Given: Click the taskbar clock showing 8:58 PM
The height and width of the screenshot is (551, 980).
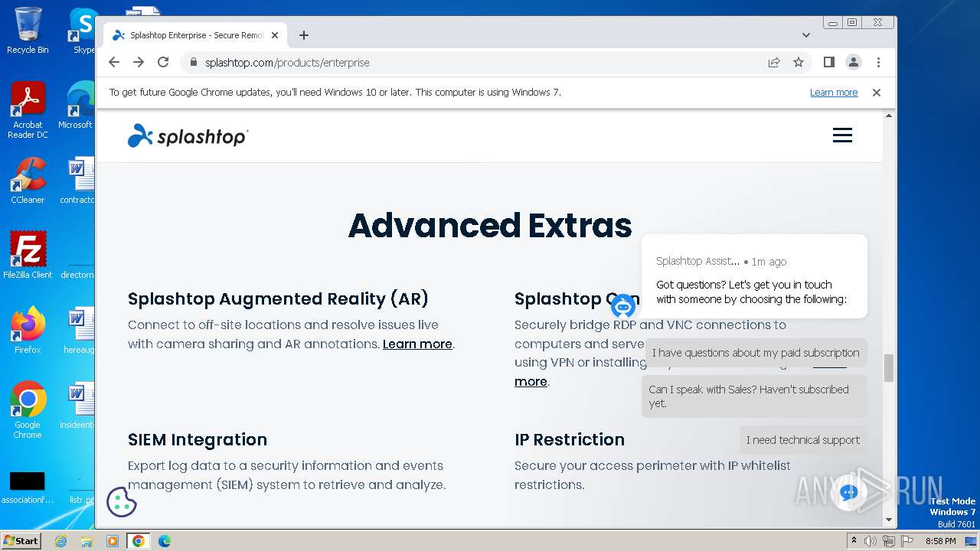Looking at the screenshot, I should 940,541.
